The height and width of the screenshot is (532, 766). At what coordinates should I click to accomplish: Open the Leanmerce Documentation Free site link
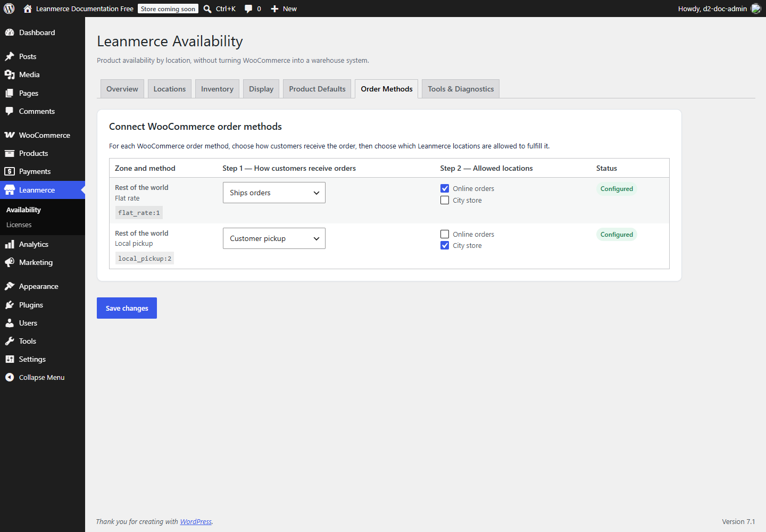(85, 9)
